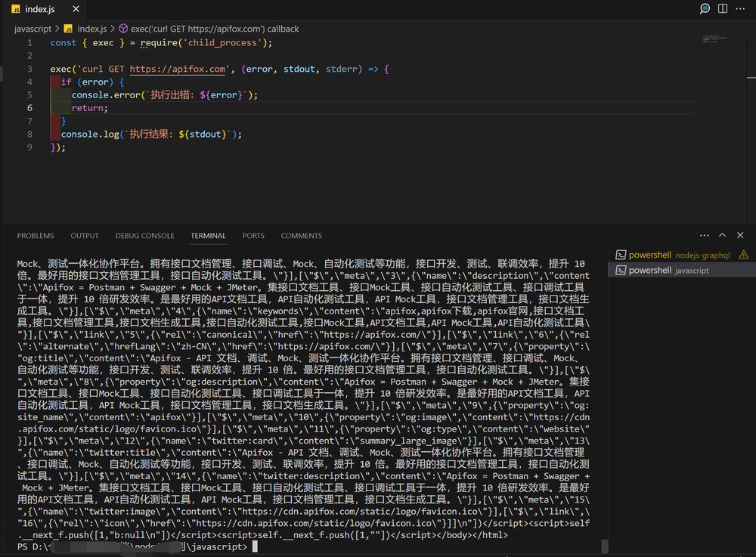The image size is (756, 557).
Task: Open the PORTS panel tab
Action: click(253, 236)
